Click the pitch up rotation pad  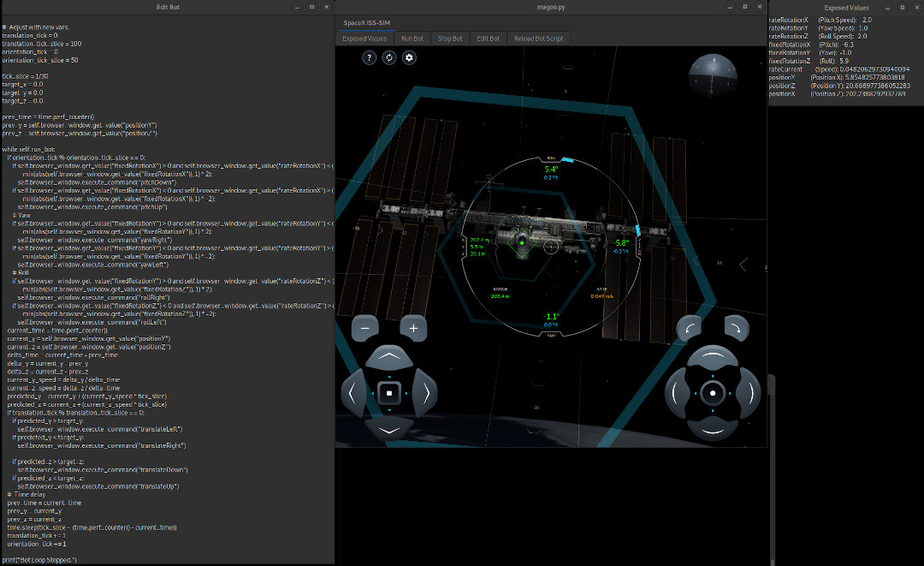click(x=713, y=357)
